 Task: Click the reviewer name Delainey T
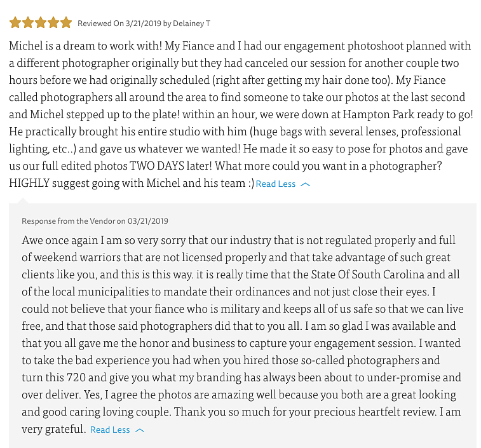pos(191,24)
